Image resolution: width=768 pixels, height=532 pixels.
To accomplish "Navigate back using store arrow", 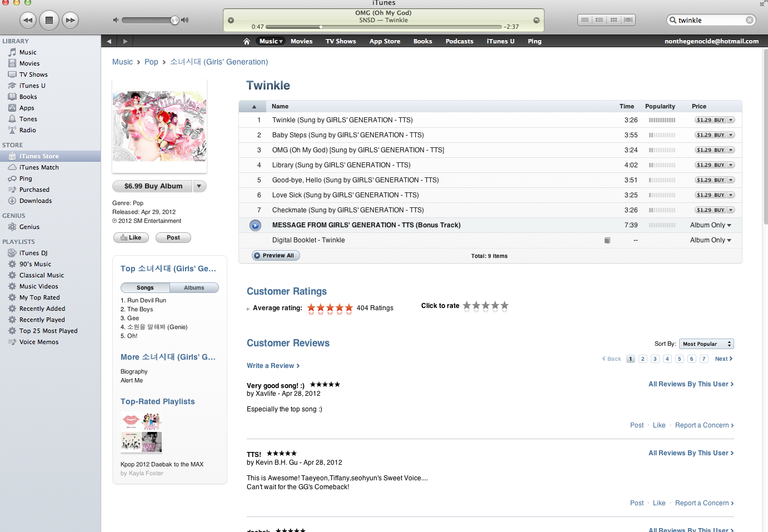I will pos(109,41).
